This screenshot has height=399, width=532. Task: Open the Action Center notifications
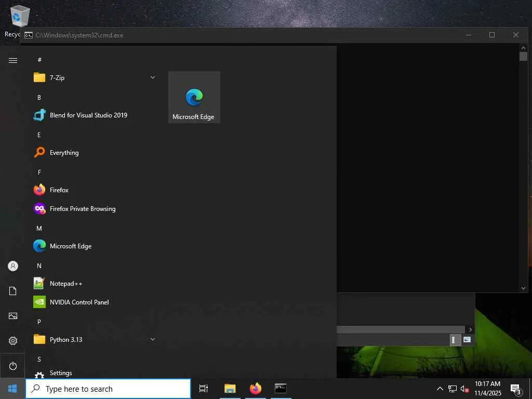(x=516, y=389)
